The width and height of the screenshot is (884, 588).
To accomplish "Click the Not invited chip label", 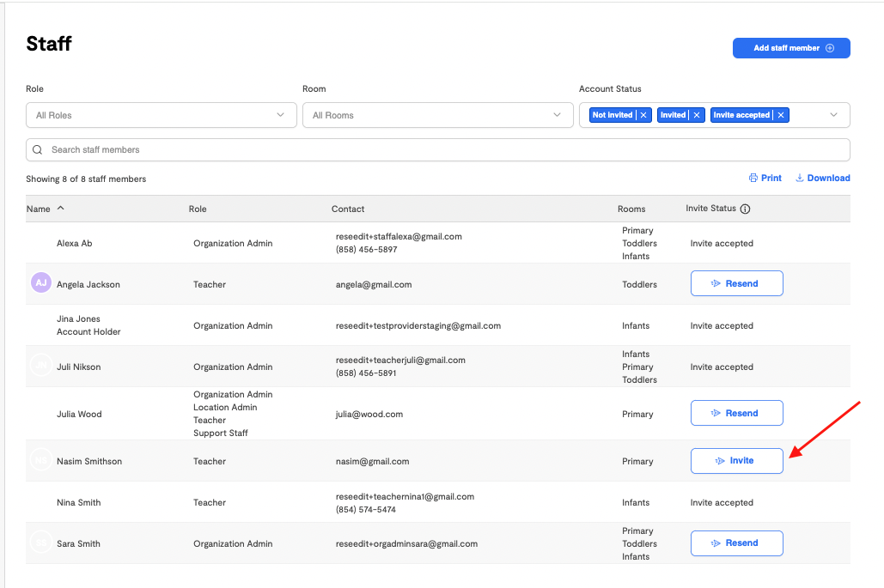I will click(x=613, y=115).
